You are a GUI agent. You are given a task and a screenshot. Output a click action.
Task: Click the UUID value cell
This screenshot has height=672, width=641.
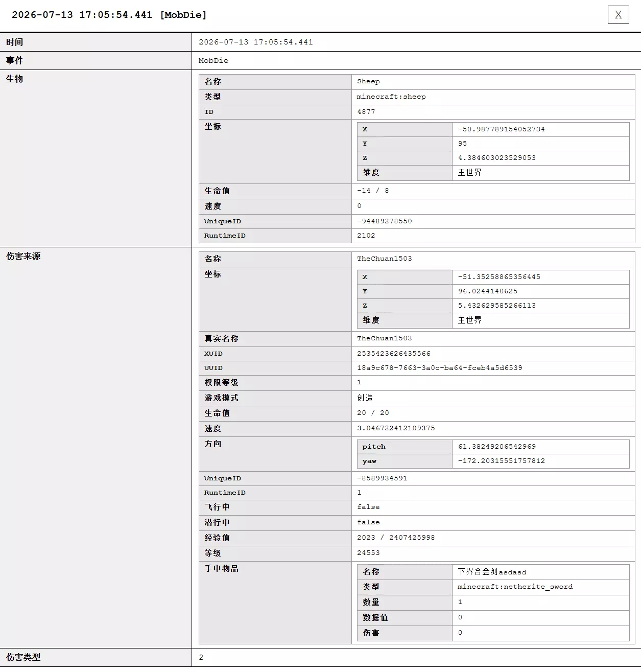coord(493,368)
